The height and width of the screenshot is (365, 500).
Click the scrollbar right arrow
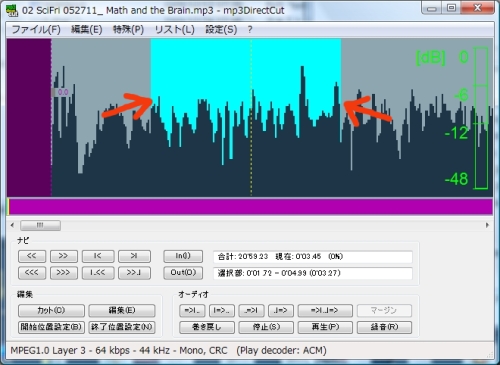tap(487, 225)
